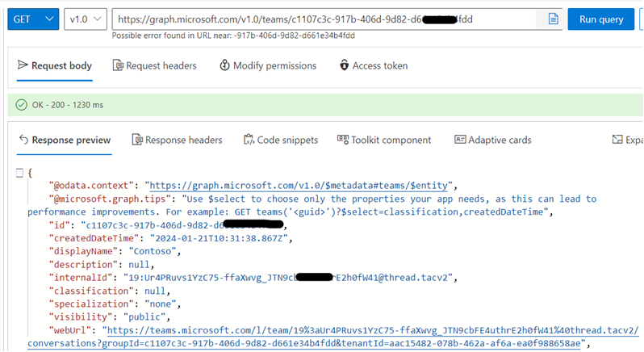Click the Expand icon at right edge

[617, 140]
